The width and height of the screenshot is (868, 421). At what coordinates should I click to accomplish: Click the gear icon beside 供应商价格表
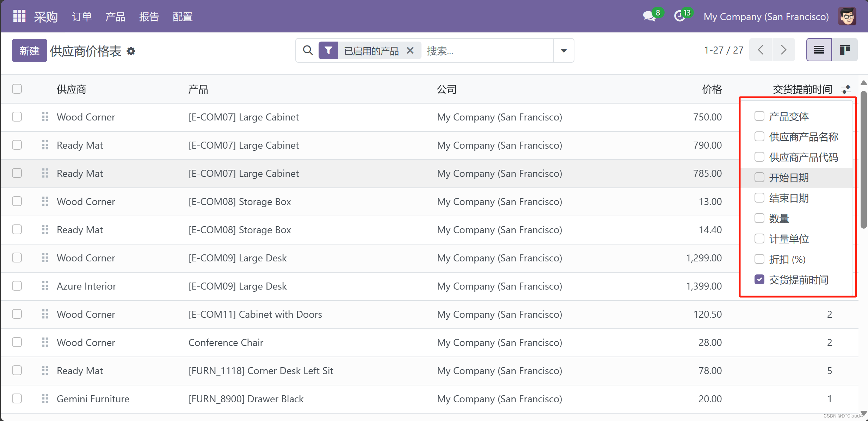[131, 51]
